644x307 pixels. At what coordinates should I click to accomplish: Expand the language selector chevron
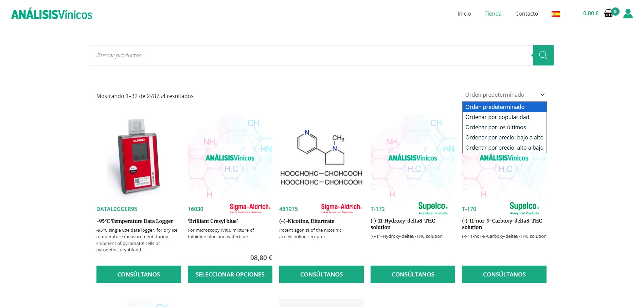click(564, 14)
